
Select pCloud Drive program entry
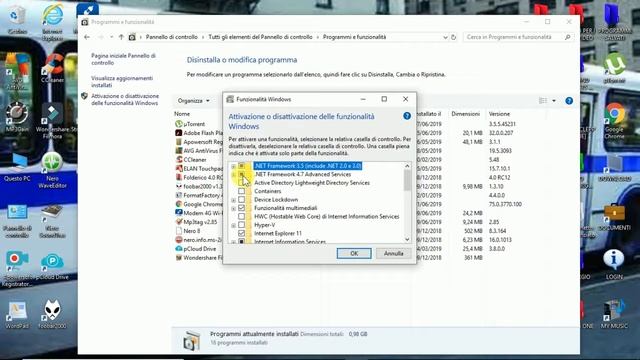tap(196, 249)
